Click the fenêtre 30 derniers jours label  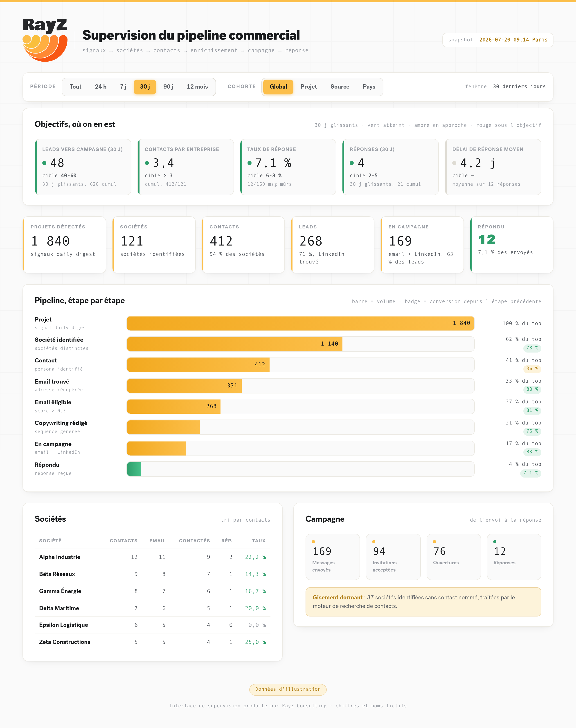pos(505,87)
